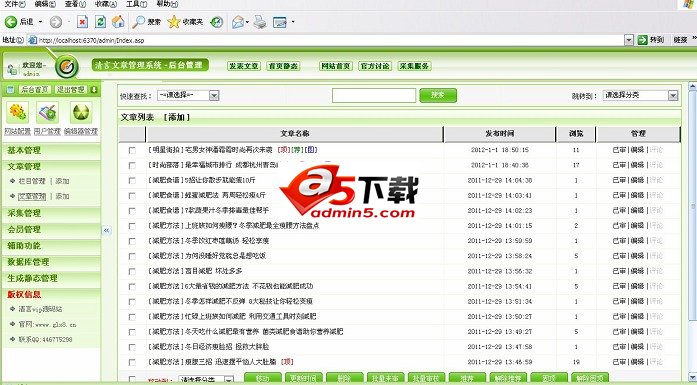This screenshot has width=697, height=385.
Task: Open the address bar dropdown arrow
Action: click(x=629, y=40)
